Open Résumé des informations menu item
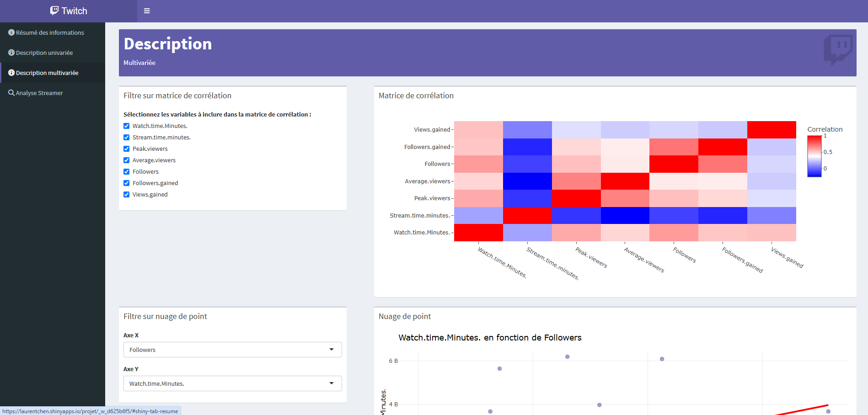 tap(50, 32)
